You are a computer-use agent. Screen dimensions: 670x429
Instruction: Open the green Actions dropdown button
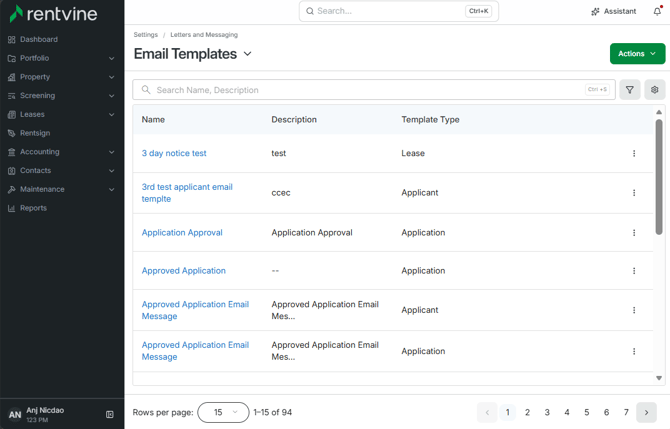[x=637, y=53]
